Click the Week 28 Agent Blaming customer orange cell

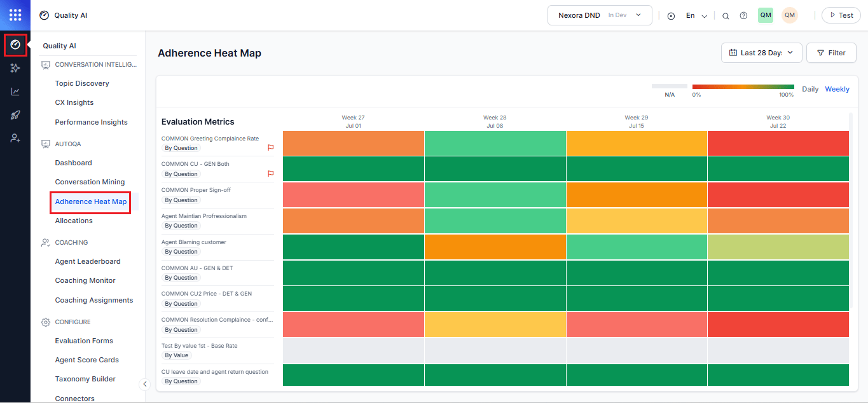495,247
